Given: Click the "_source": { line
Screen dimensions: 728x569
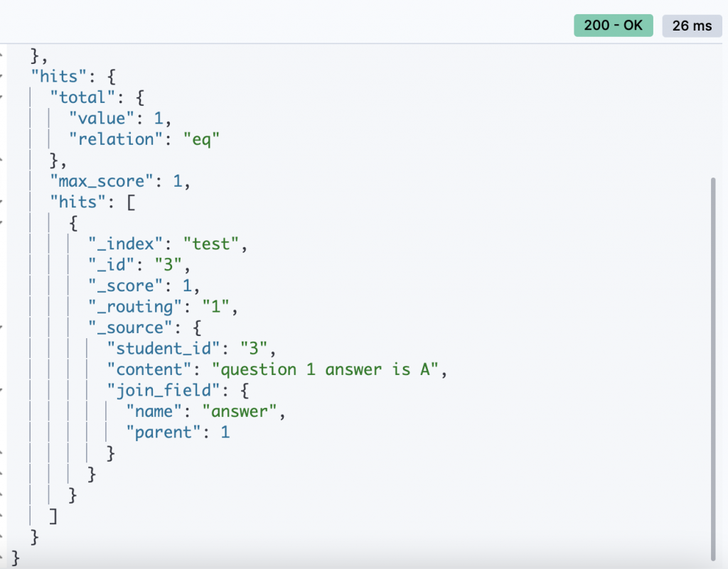Looking at the screenshot, I should [x=144, y=327].
